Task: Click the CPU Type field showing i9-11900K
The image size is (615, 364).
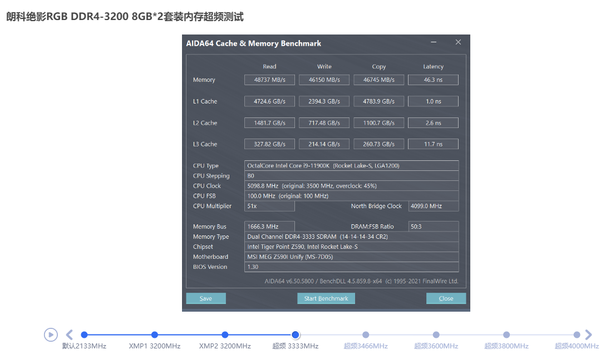Action: (351, 165)
